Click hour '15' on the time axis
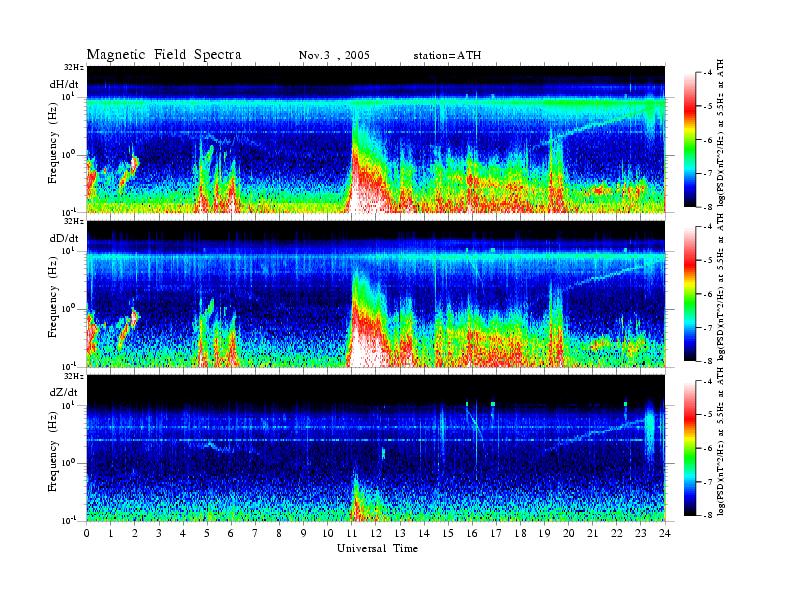This screenshot has width=792, height=612. [448, 534]
